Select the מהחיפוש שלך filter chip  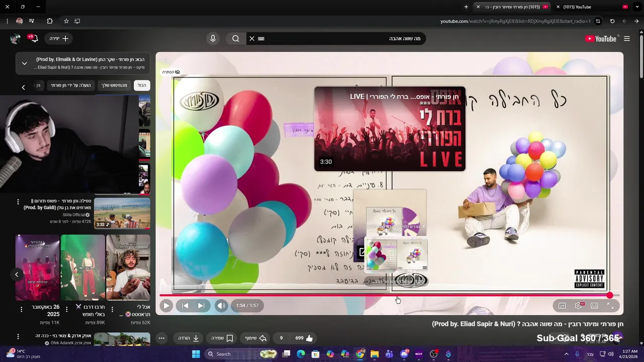115,85
